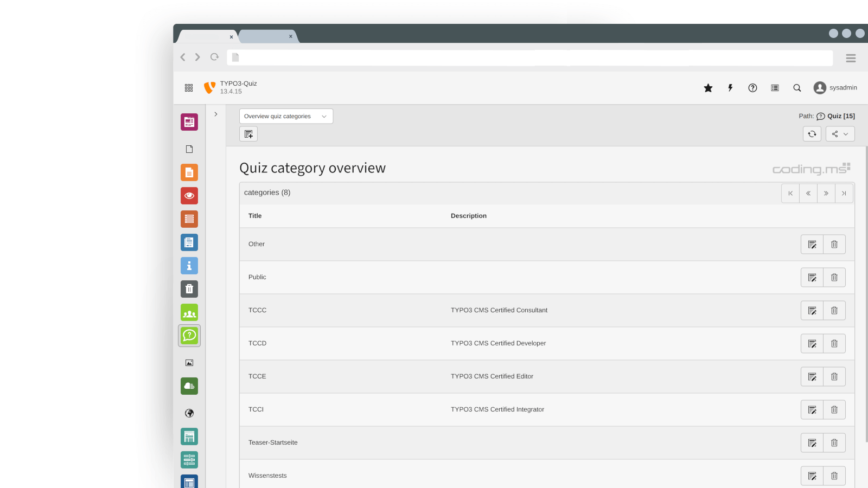The width and height of the screenshot is (868, 488).
Task: Open the TYPO3 modules grid menu
Action: [189, 88]
